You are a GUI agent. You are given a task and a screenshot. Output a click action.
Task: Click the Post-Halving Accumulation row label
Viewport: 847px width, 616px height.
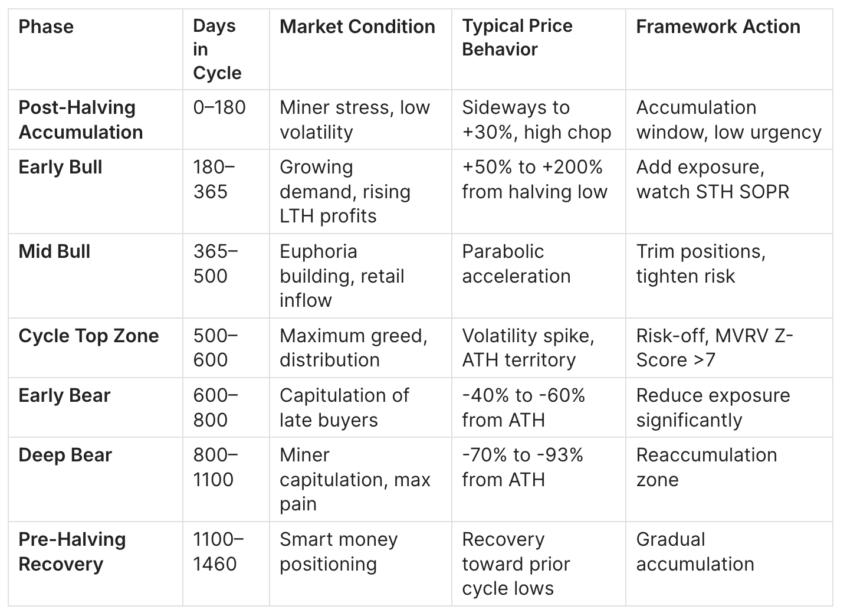click(81, 120)
